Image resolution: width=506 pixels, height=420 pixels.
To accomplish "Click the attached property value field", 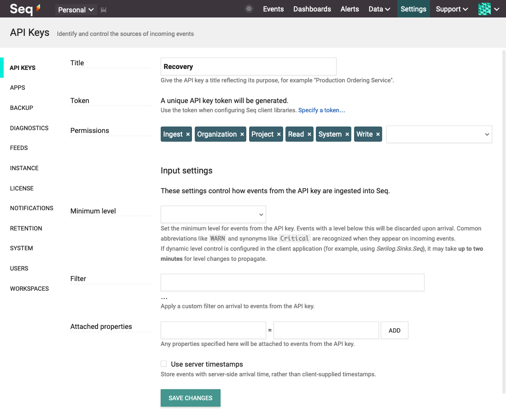I will pos(326,330).
